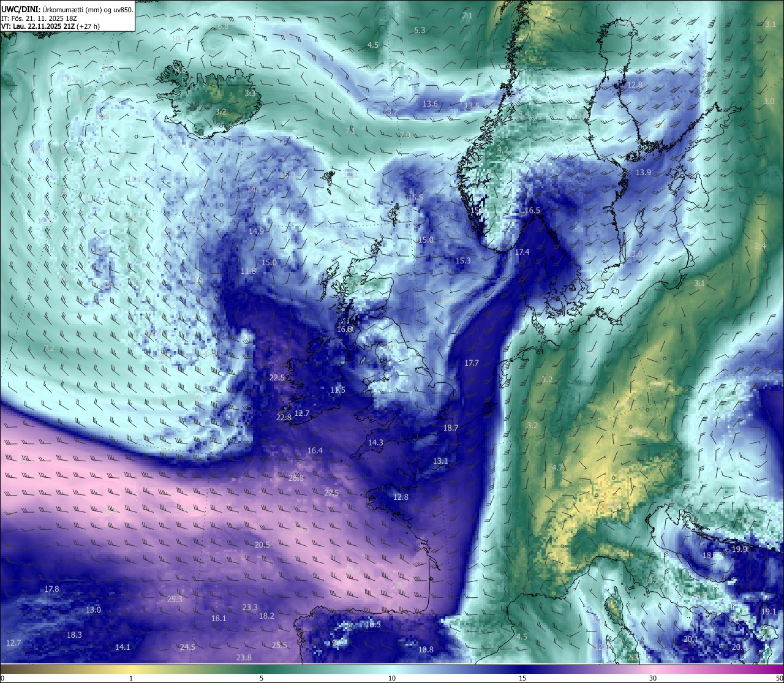The width and height of the screenshot is (784, 683).
Task: Click the 30 tick label on color scale
Action: tap(653, 678)
